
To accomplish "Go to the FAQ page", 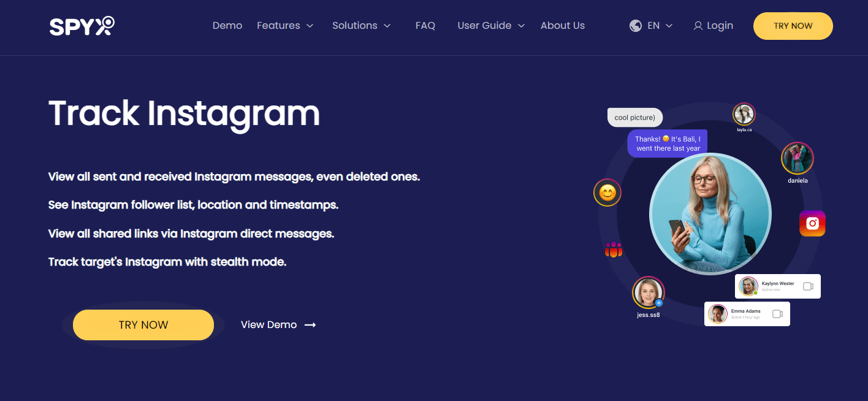I will [425, 26].
